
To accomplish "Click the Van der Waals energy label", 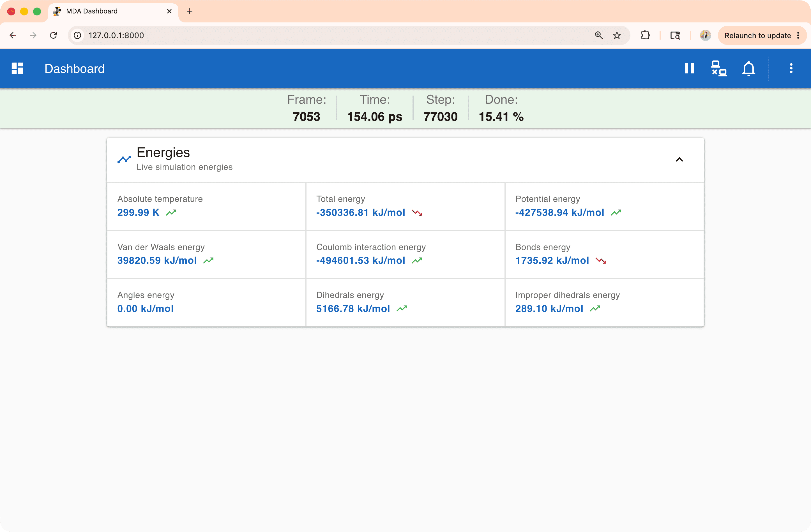I will pyautogui.click(x=161, y=247).
